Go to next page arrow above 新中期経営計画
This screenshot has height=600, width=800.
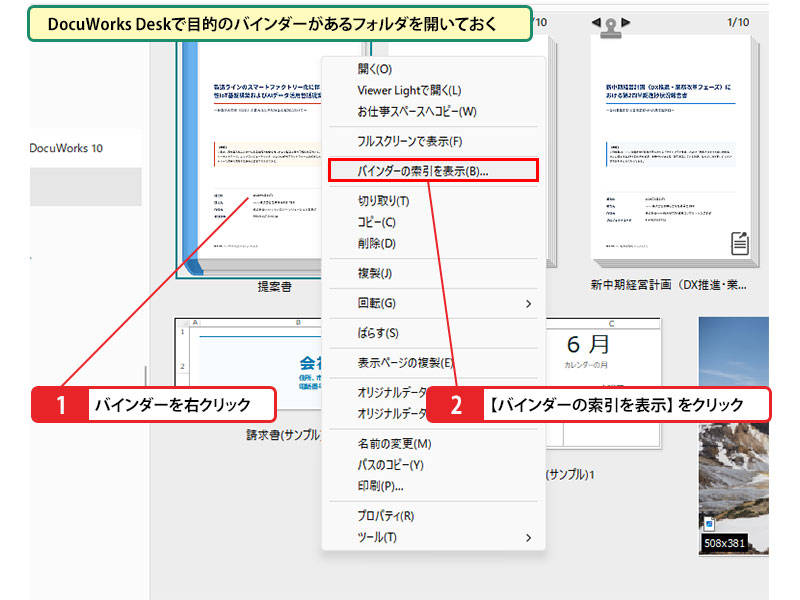(626, 22)
